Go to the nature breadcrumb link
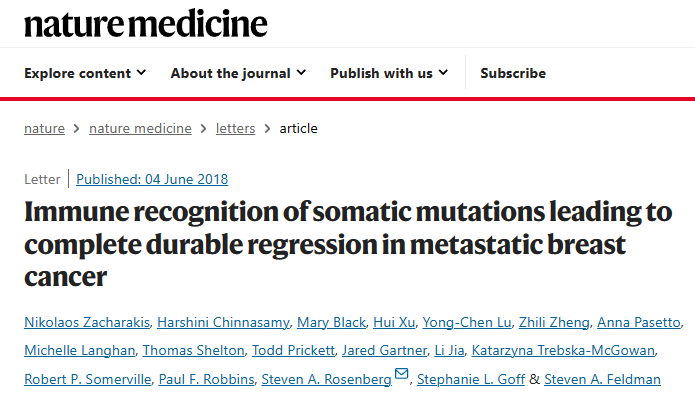695x393 pixels. (44, 128)
